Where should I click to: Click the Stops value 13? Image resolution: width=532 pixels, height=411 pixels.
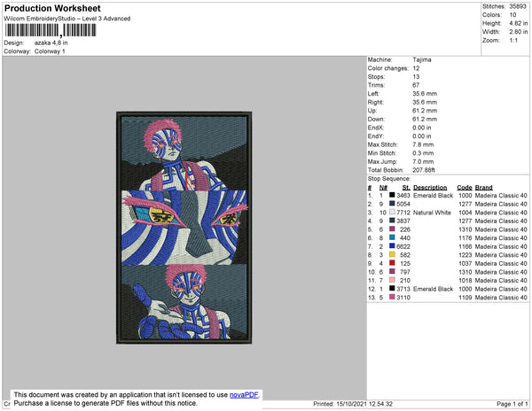pyautogui.click(x=417, y=76)
